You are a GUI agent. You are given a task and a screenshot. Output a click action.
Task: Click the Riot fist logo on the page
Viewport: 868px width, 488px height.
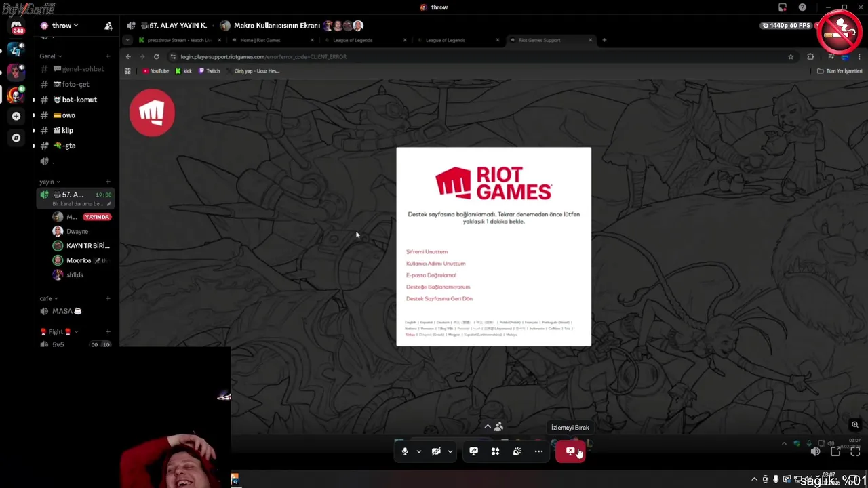click(152, 113)
